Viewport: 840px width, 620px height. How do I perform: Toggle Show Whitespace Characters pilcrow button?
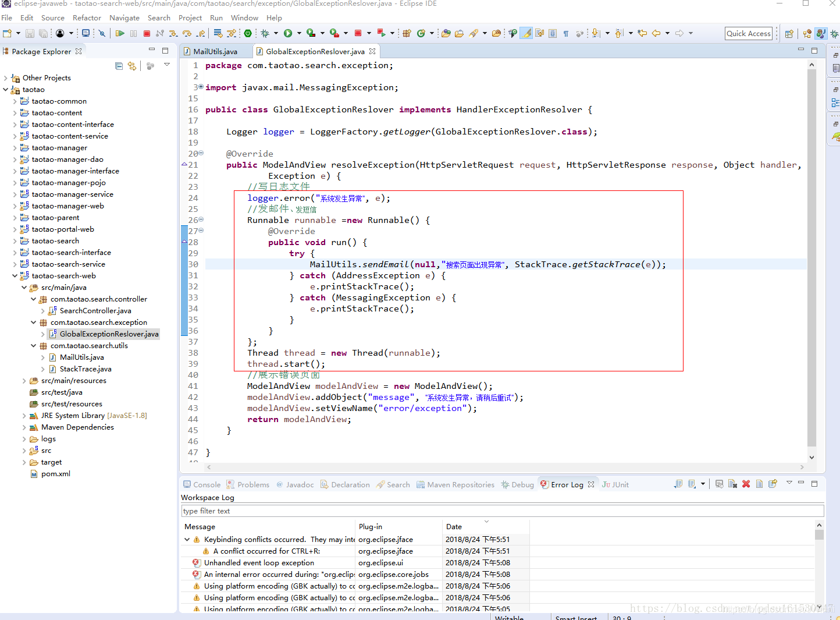coord(566,33)
